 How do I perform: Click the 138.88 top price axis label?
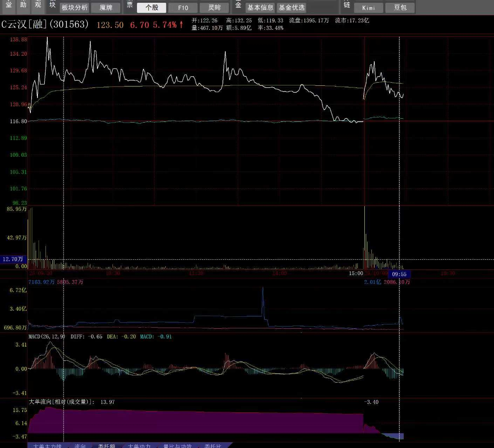pyautogui.click(x=18, y=40)
